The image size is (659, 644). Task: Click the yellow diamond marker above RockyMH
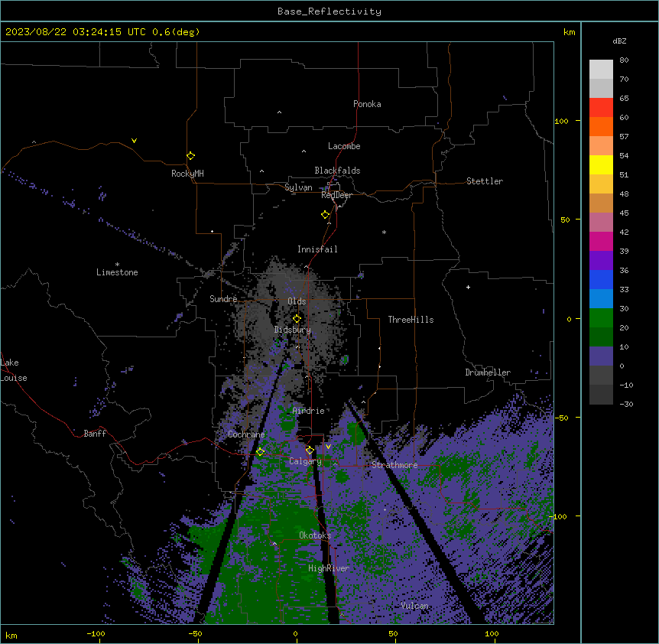[190, 156]
